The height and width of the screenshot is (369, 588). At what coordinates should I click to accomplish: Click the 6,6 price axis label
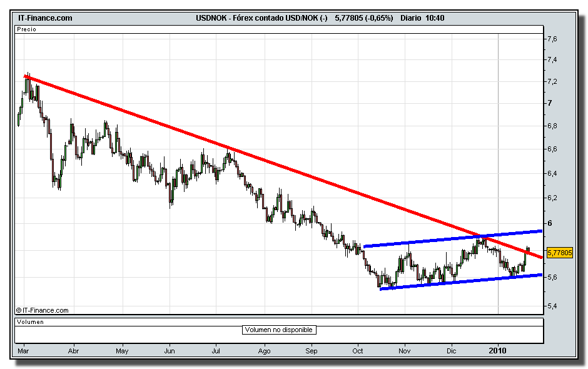552,149
